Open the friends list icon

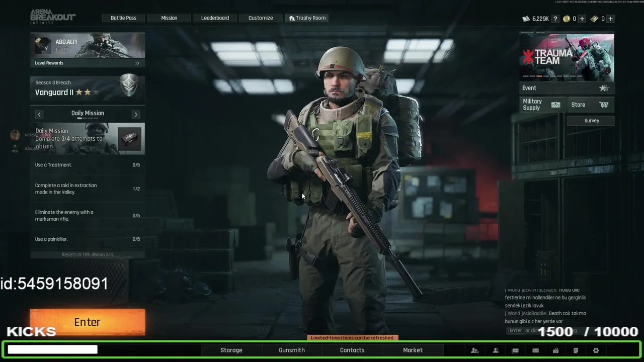tap(496, 350)
